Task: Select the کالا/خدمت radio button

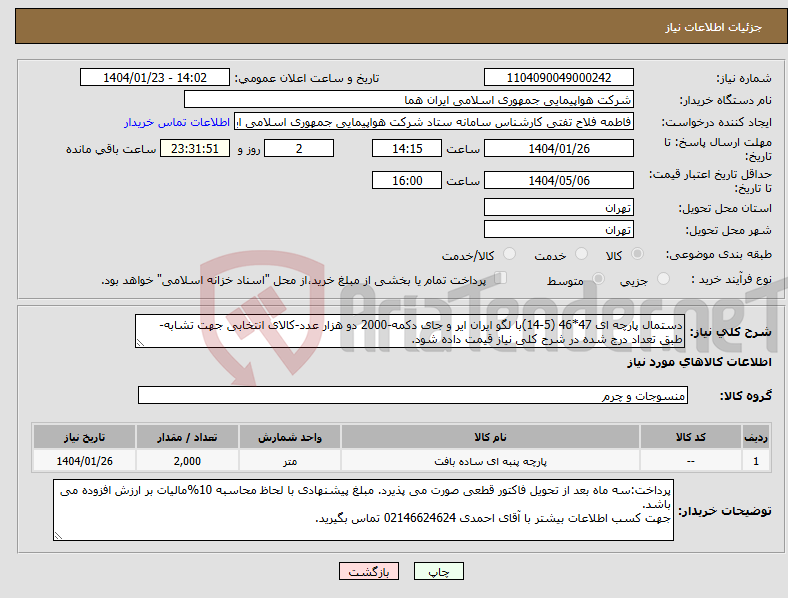Action: [510, 254]
